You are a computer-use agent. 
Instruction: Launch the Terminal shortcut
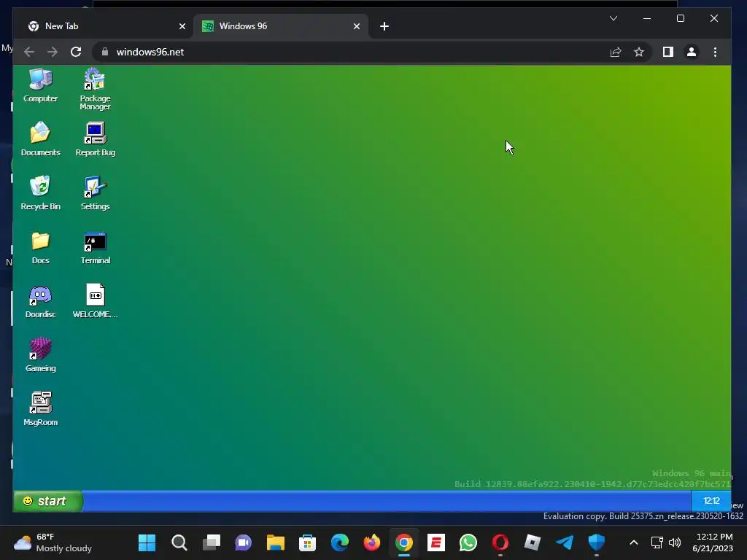(x=96, y=247)
